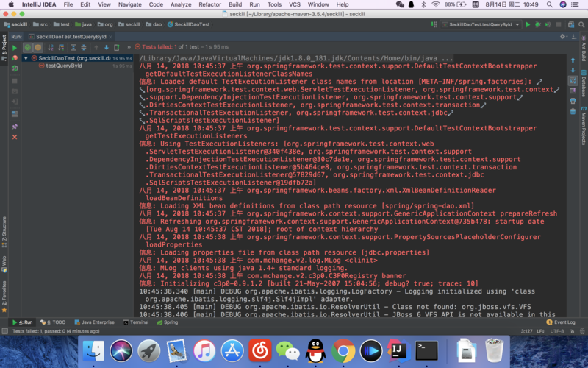Toggle auto-test rerun icon in the Run panel
The width and height of the screenshot is (588, 368).
pyautogui.click(x=15, y=68)
